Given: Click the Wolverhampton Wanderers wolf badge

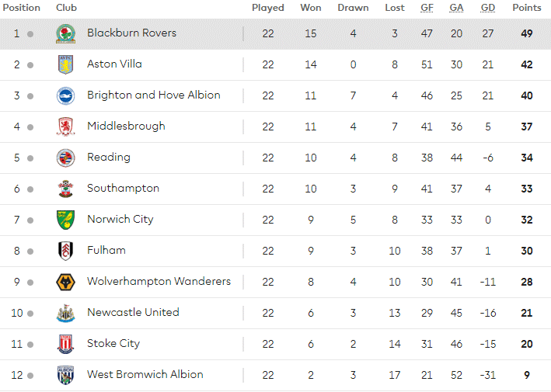Looking at the screenshot, I should click(x=66, y=282).
